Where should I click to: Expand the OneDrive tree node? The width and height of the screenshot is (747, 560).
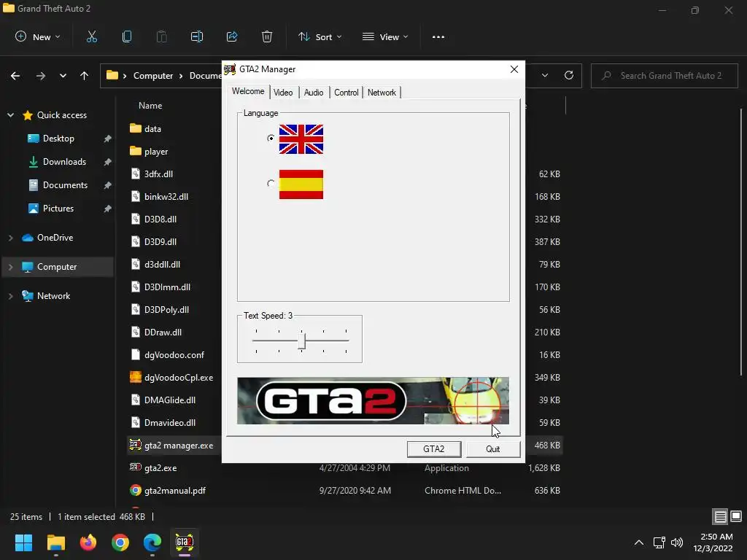pyautogui.click(x=10, y=238)
